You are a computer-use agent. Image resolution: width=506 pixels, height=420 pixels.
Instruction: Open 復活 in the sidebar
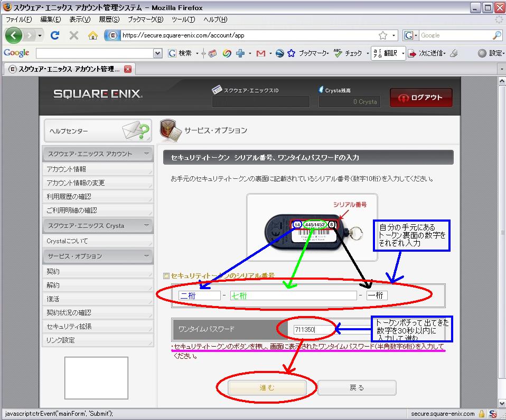98,299
